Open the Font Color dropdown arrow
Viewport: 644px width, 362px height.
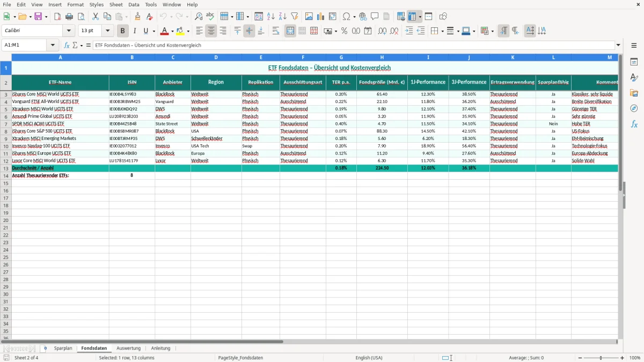[x=172, y=31]
